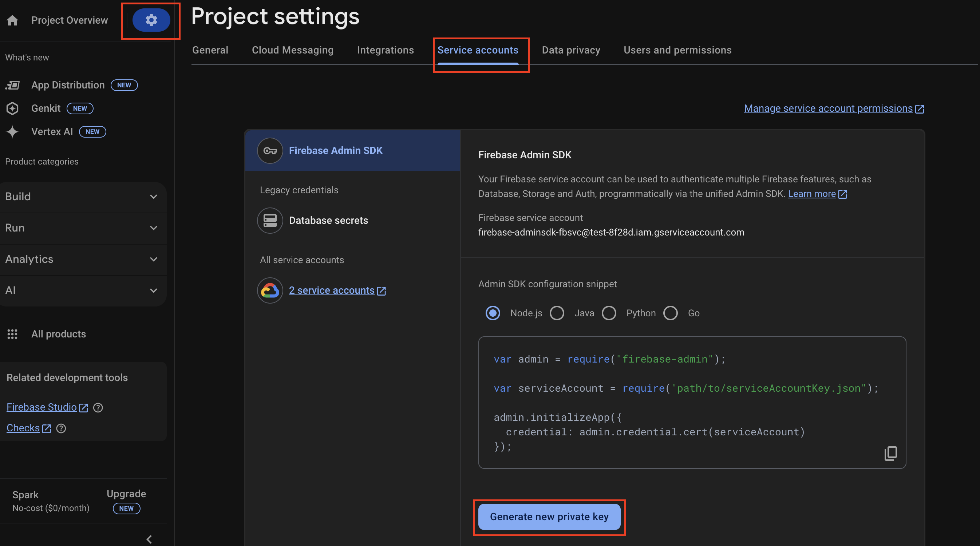The image size is (980, 546).
Task: Click the home icon beside Project Overview
Action: (12, 20)
